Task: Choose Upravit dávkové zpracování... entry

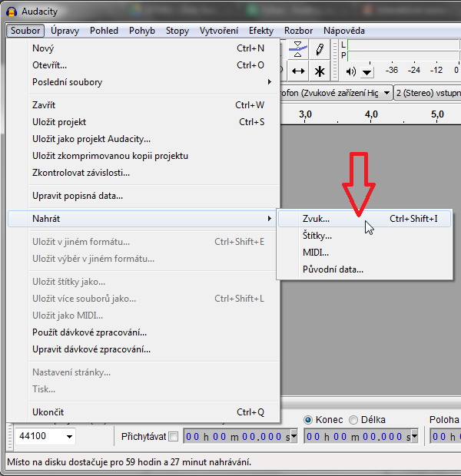Action: [x=143, y=350]
